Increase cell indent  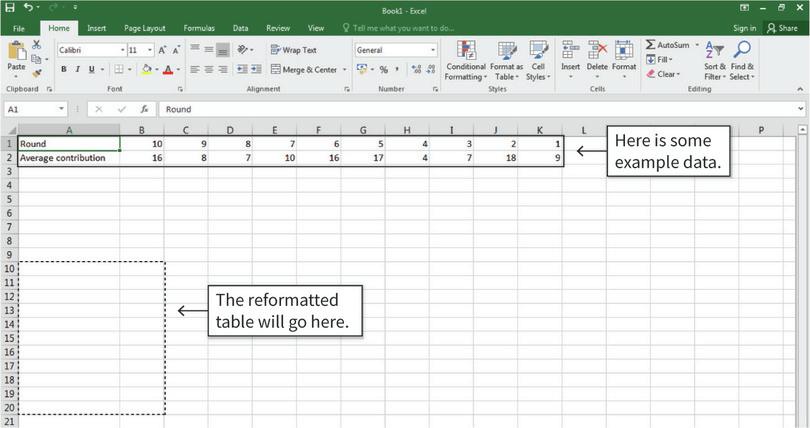point(256,69)
